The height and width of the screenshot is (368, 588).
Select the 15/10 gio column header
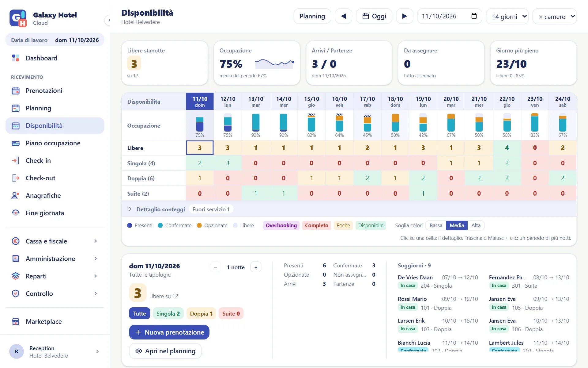click(311, 102)
